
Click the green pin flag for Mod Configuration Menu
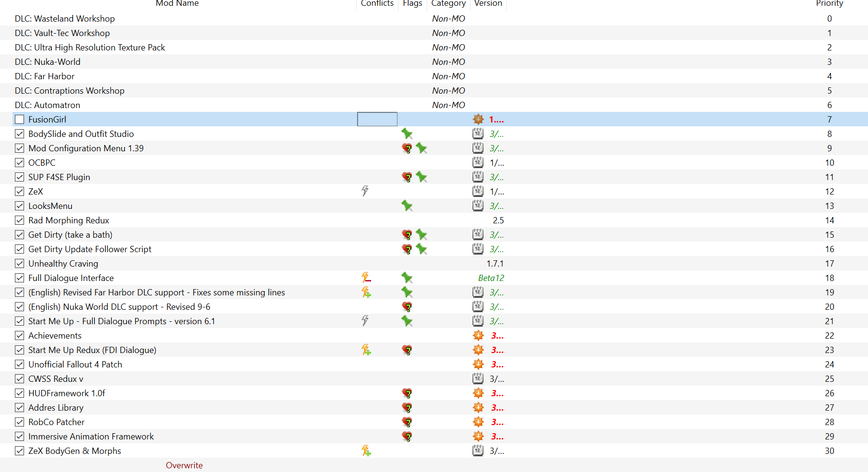coord(422,148)
